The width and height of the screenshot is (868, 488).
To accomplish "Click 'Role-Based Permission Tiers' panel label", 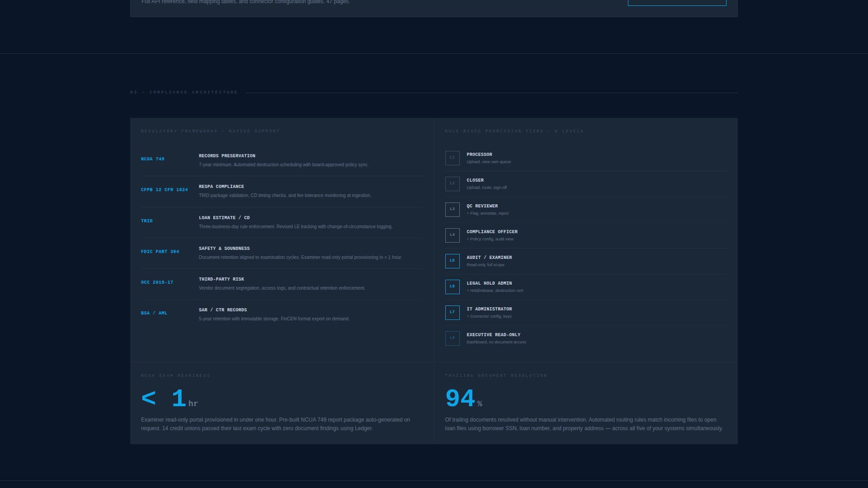I will [514, 131].
